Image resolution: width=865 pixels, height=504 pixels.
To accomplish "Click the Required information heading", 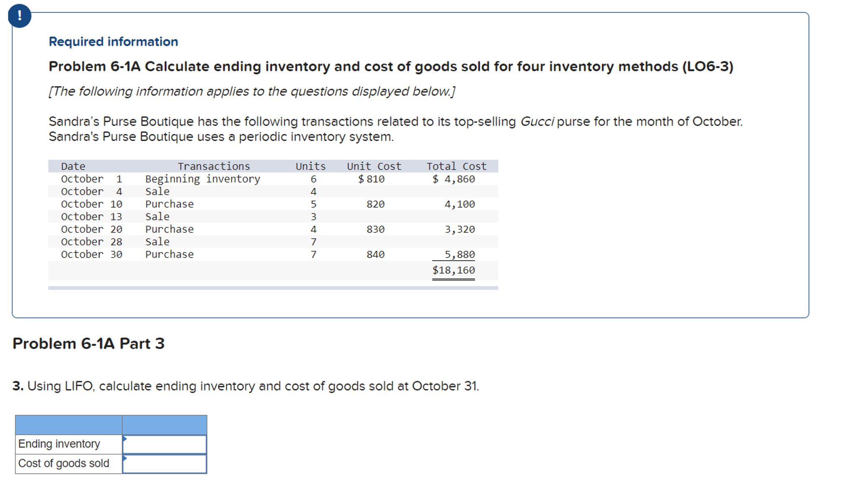I will coord(113,41).
